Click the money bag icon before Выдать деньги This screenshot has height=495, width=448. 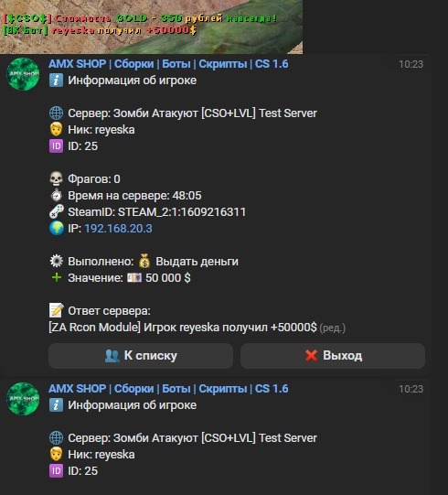(x=144, y=261)
